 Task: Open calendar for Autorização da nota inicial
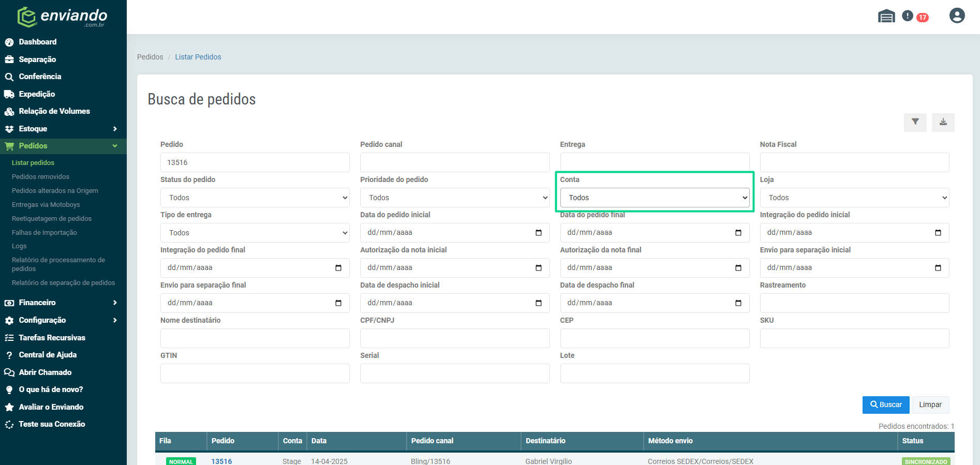(x=539, y=268)
